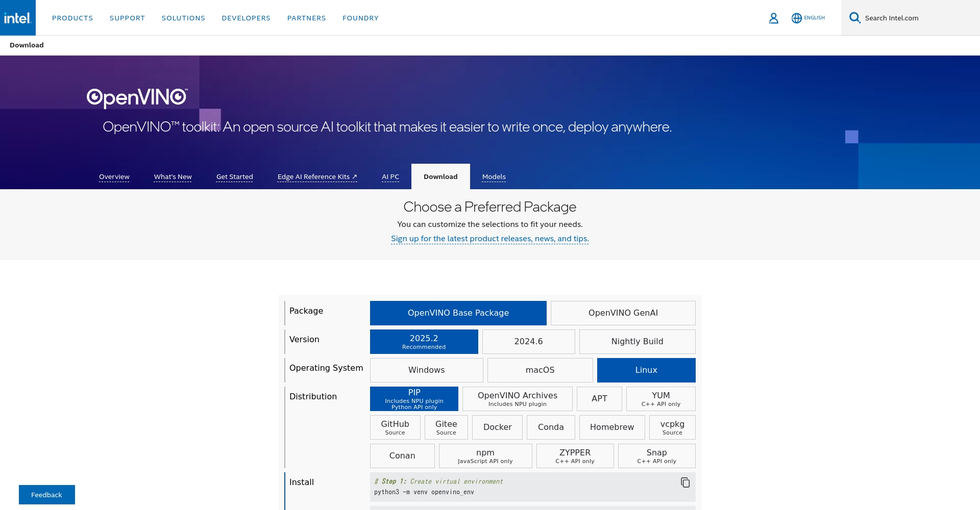The width and height of the screenshot is (980, 510).
Task: Select Snap distribution
Action: [x=657, y=456]
